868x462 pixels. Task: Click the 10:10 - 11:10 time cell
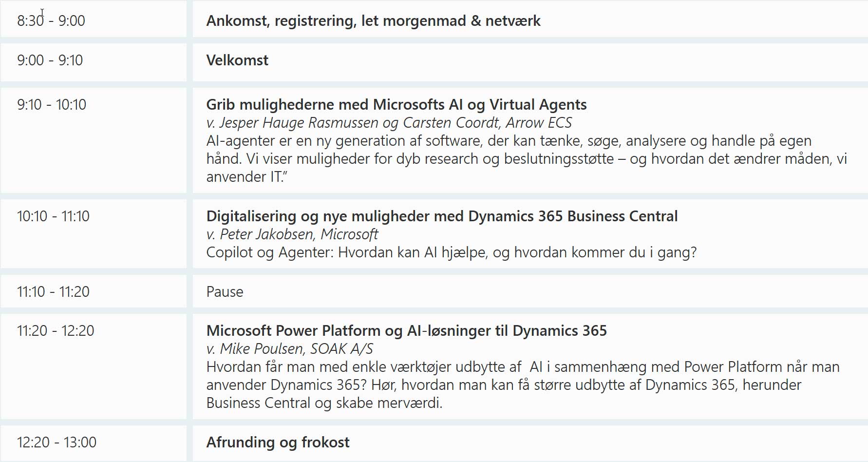click(x=53, y=216)
